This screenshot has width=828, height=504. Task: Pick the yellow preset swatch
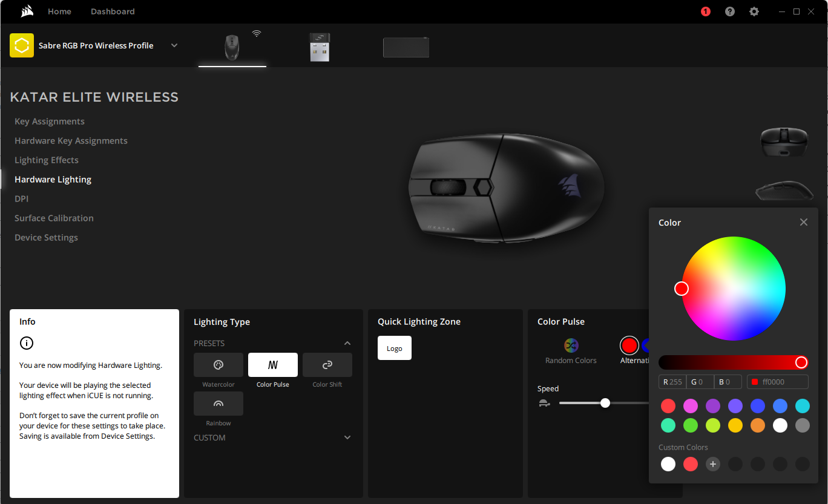point(735,425)
